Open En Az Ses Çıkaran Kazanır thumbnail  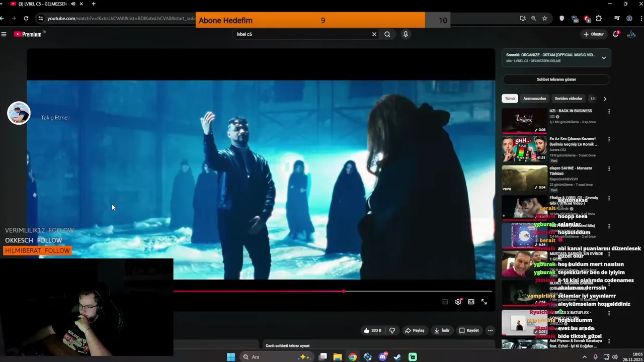[524, 149]
